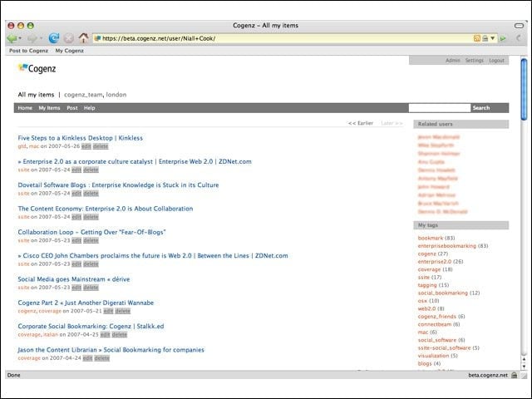Open the london group link
532x399 pixels.
point(116,95)
